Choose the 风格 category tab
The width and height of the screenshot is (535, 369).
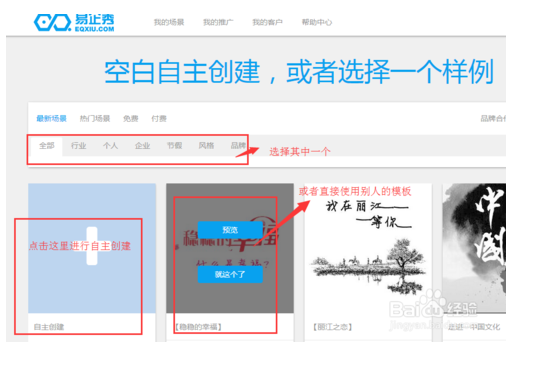(206, 146)
